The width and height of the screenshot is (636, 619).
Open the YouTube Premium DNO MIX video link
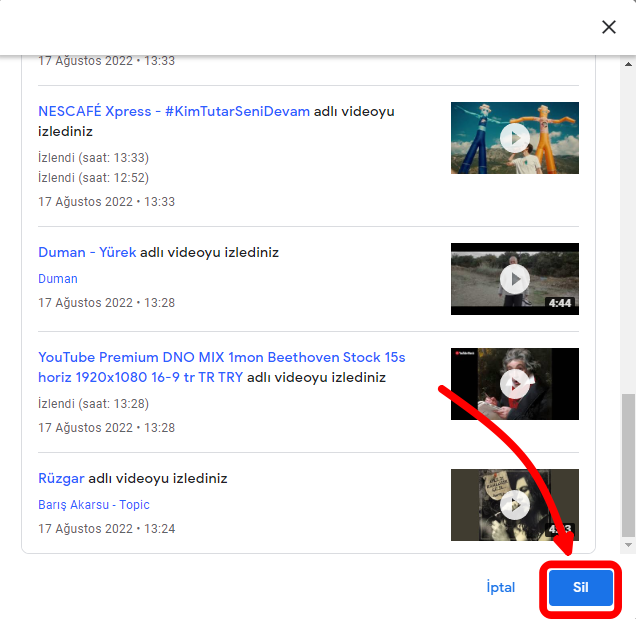pyautogui.click(x=222, y=357)
